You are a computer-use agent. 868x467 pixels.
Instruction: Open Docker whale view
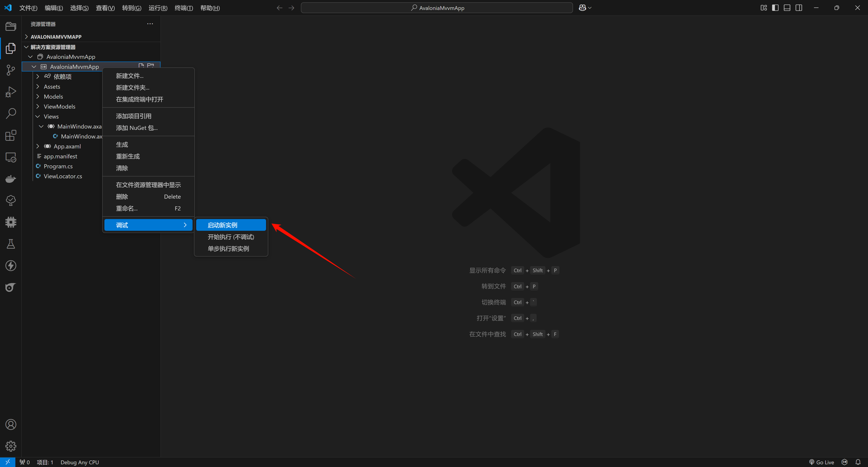click(x=11, y=179)
